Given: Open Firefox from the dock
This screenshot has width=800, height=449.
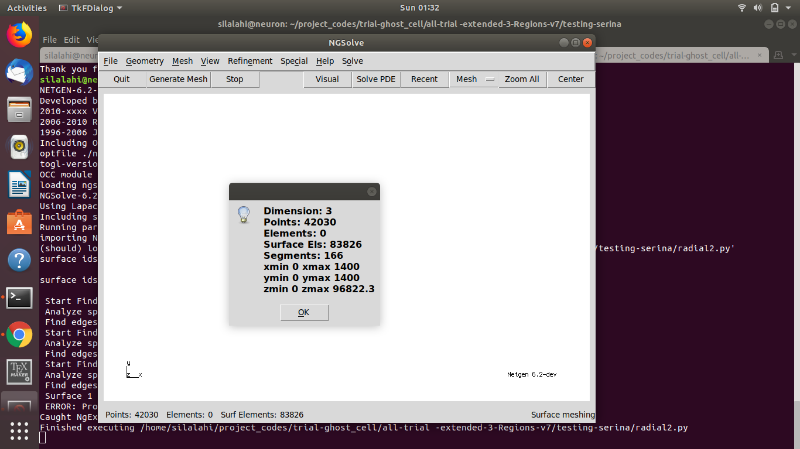Looking at the screenshot, I should pos(19,35).
